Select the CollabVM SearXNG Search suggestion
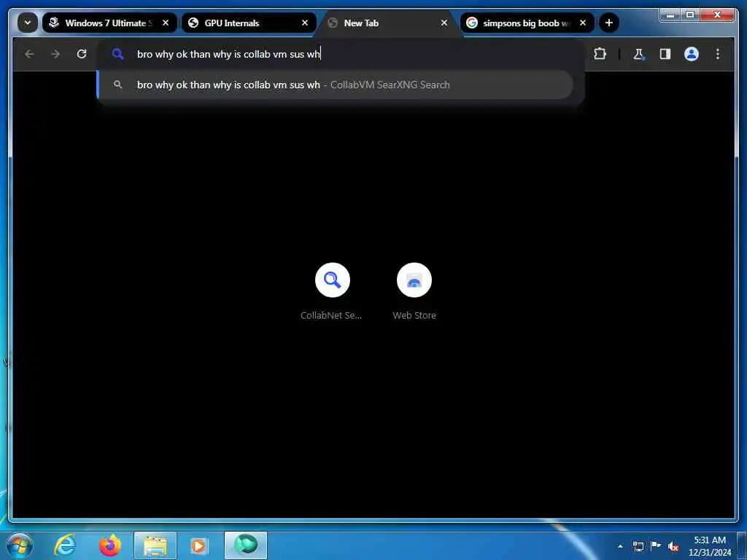The height and width of the screenshot is (560, 747). 336,85
